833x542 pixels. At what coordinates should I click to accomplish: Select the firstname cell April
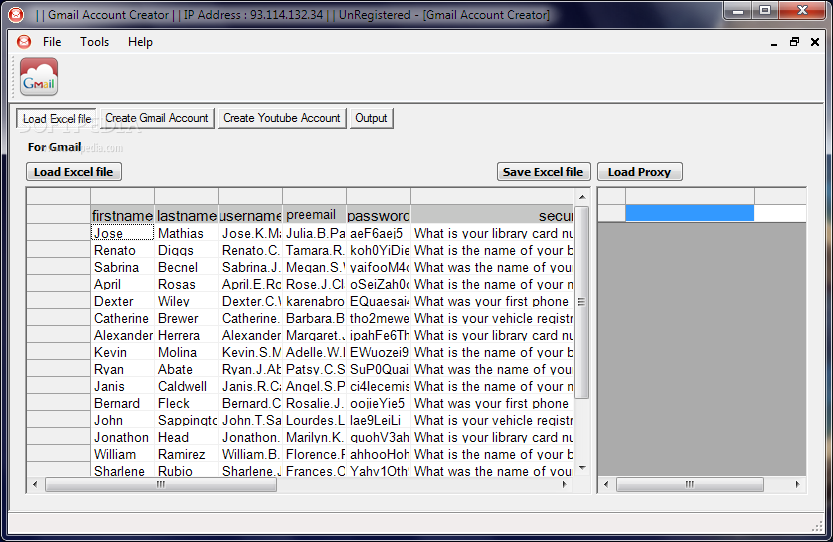coord(122,284)
